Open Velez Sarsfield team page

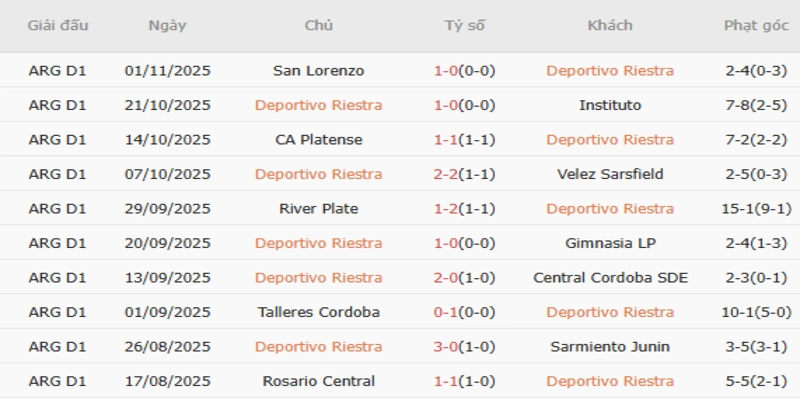point(610,174)
